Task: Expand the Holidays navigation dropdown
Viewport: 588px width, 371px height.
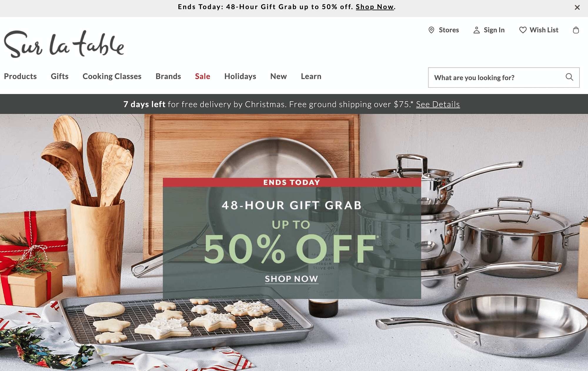Action: click(240, 76)
